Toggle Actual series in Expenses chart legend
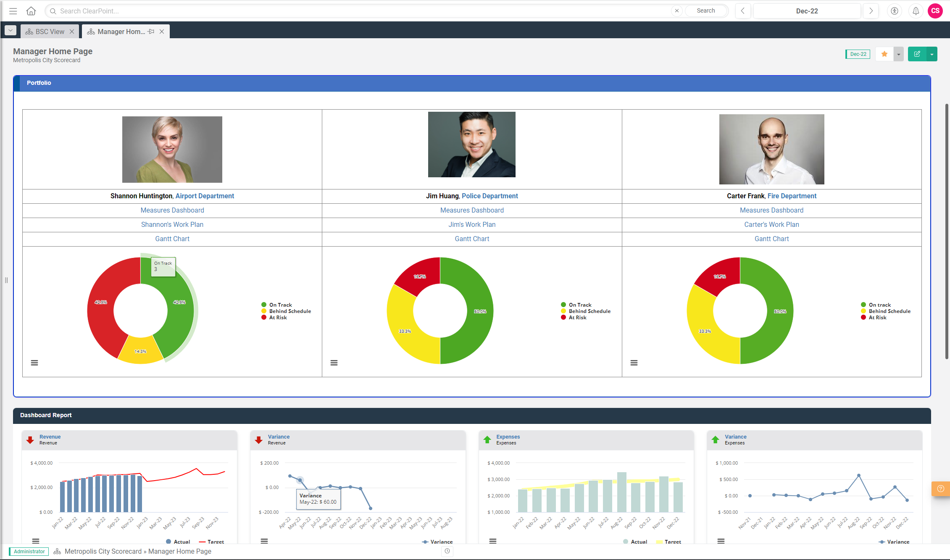 [x=638, y=542]
